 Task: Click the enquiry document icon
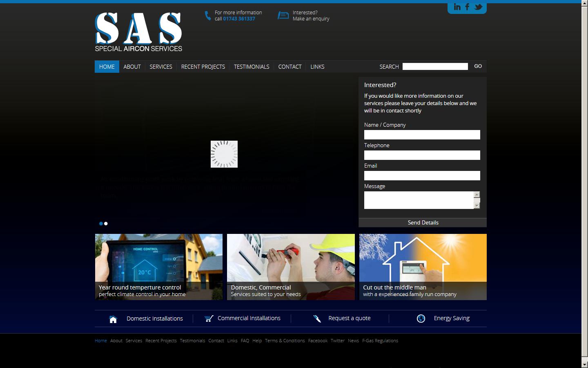(283, 15)
